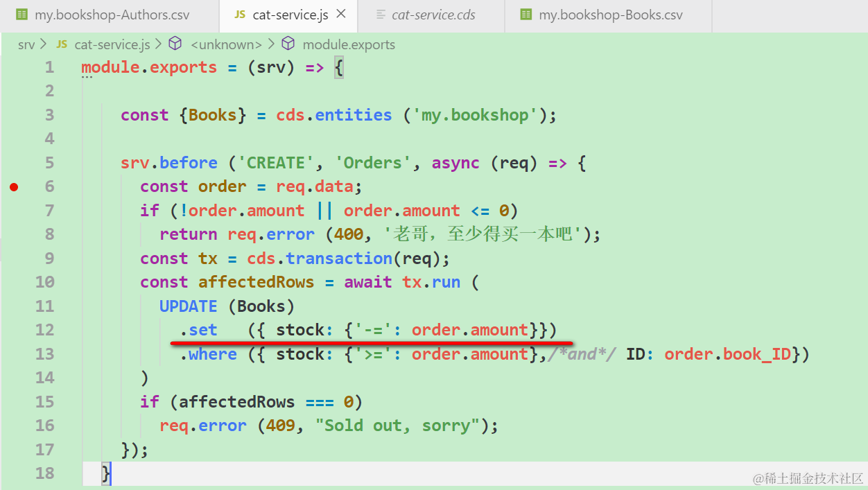Click the 'Orders' string on line 5
This screenshot has height=490, width=868.
point(373,163)
